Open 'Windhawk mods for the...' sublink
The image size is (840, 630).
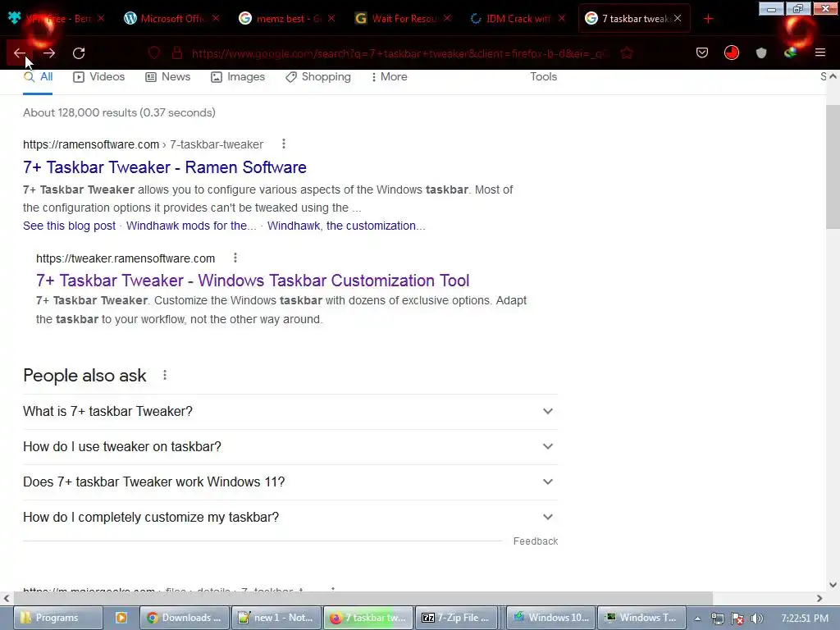pyautogui.click(x=191, y=226)
